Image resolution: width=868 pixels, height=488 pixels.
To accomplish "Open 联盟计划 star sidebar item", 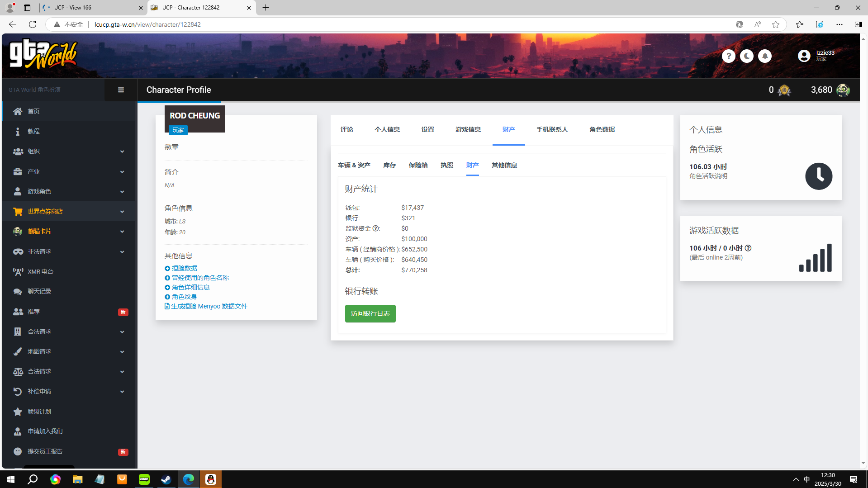I will click(x=69, y=412).
